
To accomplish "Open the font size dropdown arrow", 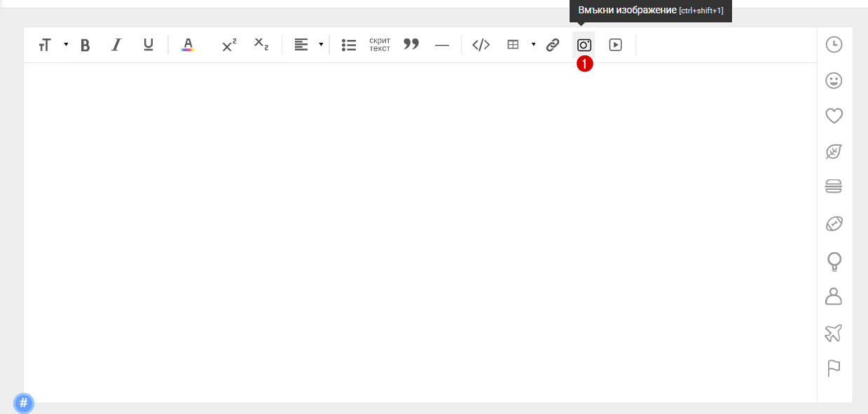I will (66, 45).
